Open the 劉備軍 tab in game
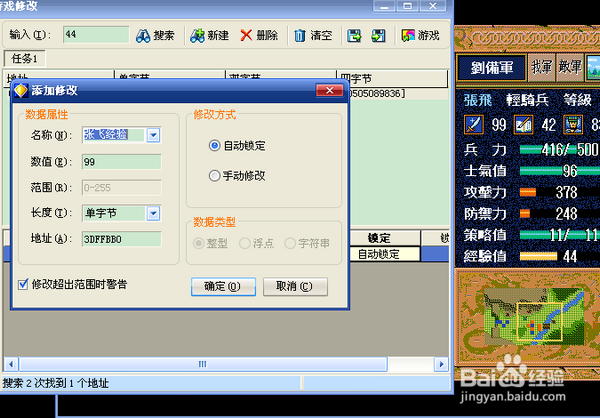This screenshot has height=418, width=600. [x=491, y=68]
